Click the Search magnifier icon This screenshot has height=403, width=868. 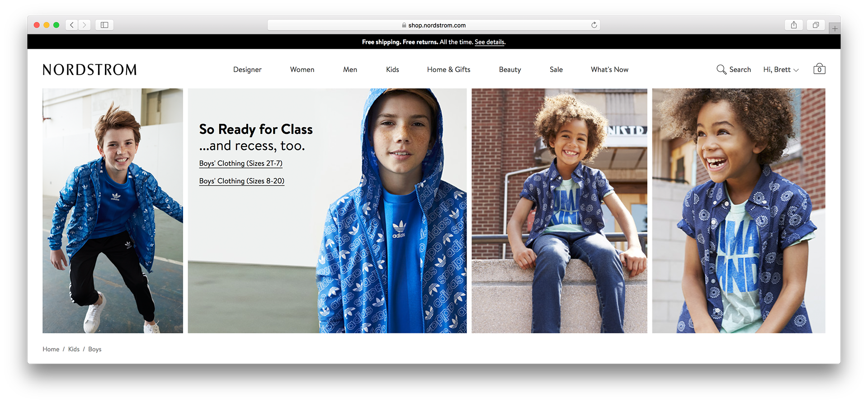[721, 70]
